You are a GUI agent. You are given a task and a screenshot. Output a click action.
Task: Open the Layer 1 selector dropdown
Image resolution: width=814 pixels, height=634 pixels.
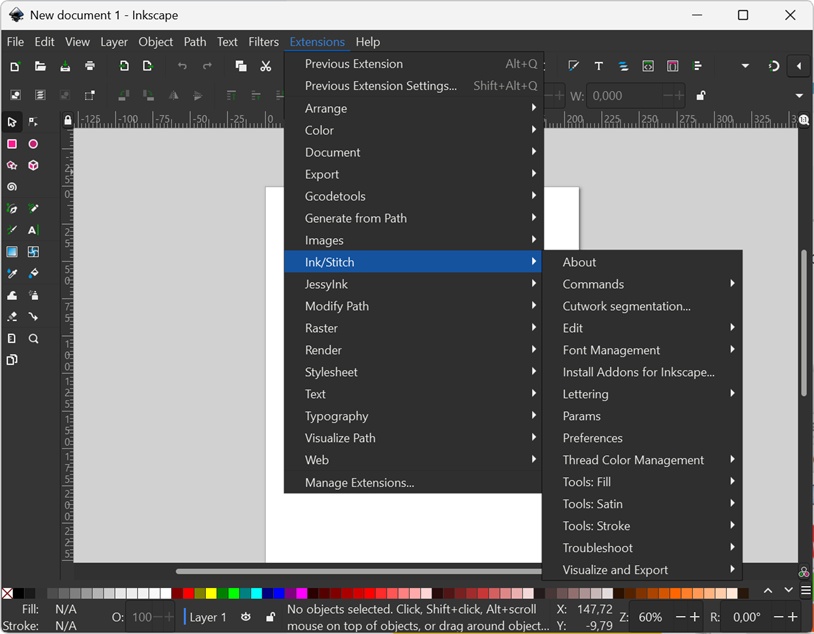pos(207,617)
